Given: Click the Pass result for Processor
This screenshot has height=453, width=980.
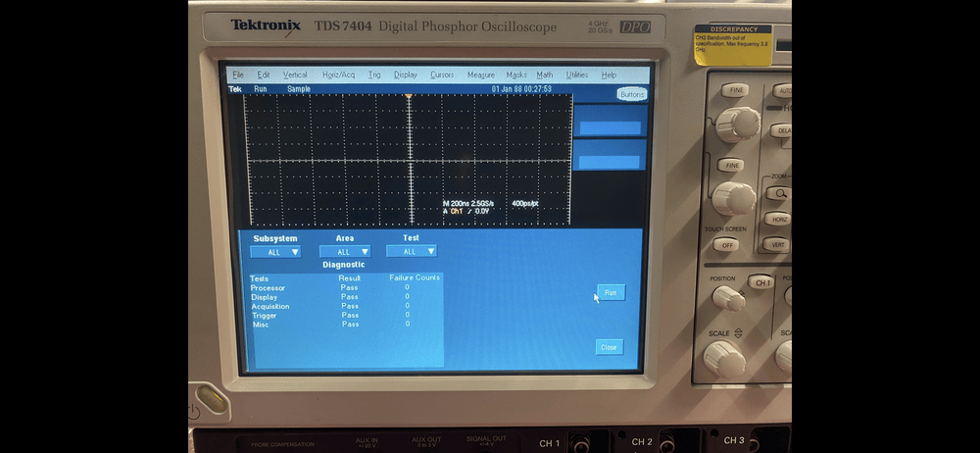Looking at the screenshot, I should click(x=350, y=288).
